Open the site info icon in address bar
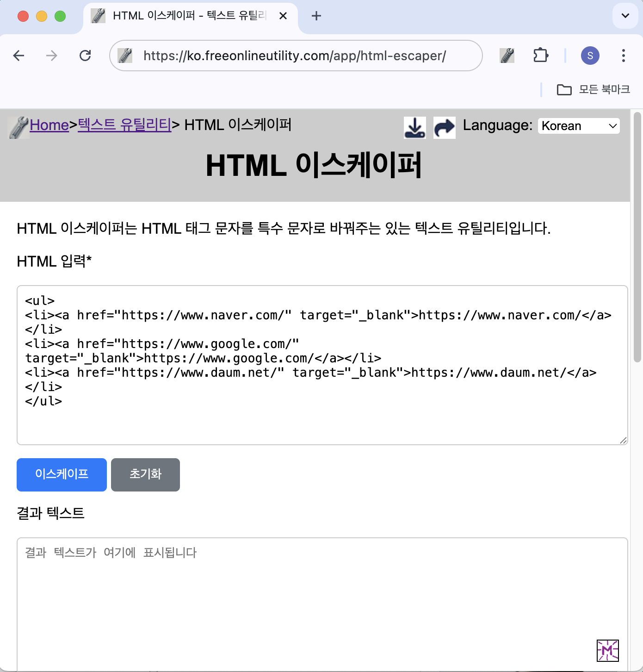643x672 pixels. pos(125,56)
